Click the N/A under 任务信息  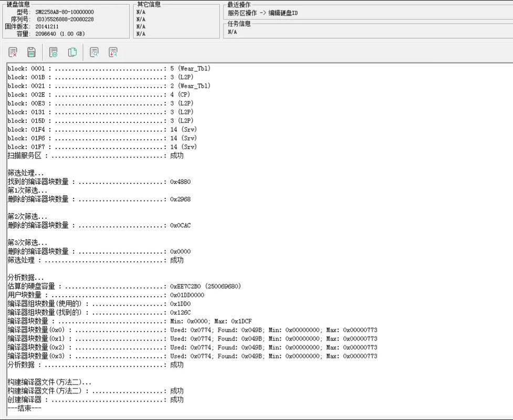click(232, 31)
